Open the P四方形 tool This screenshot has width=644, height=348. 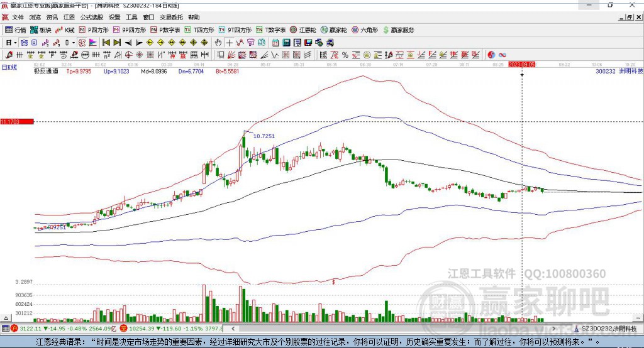tap(93, 30)
